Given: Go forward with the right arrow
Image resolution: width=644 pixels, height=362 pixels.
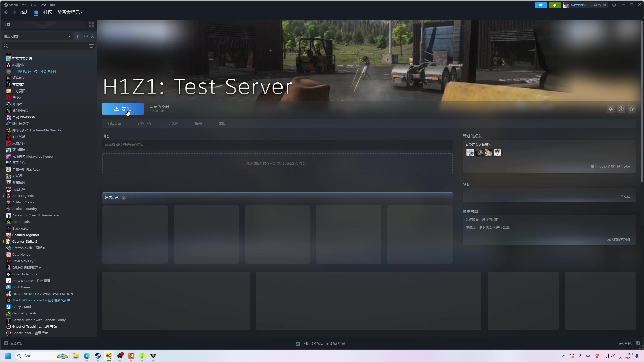Looking at the screenshot, I should tap(14, 12).
